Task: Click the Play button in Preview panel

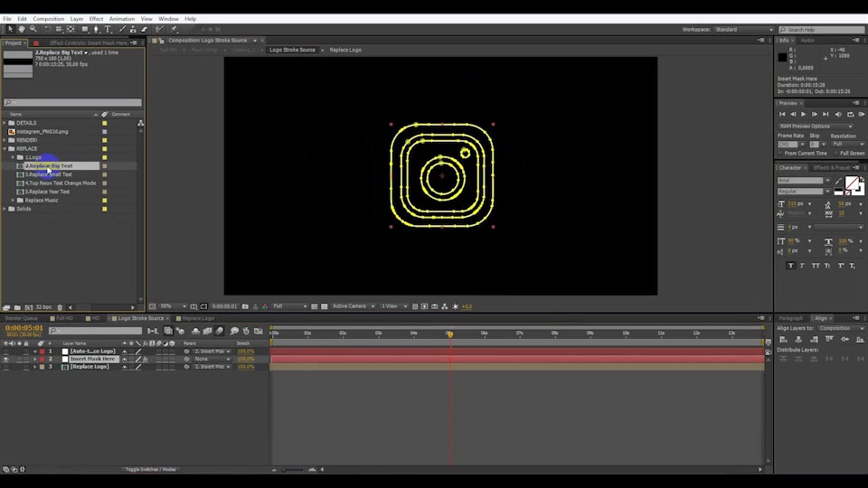Action: coord(803,115)
